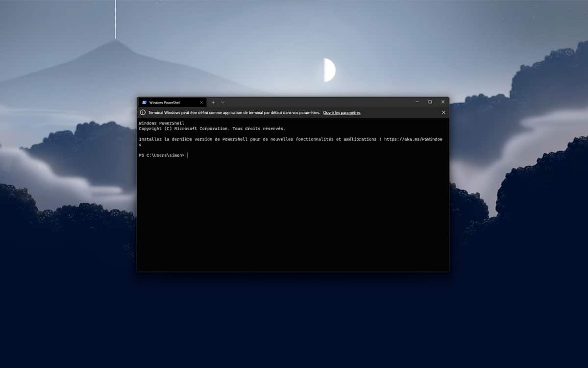
Task: Dismiss the default terminal info banner
Action: [x=443, y=112]
